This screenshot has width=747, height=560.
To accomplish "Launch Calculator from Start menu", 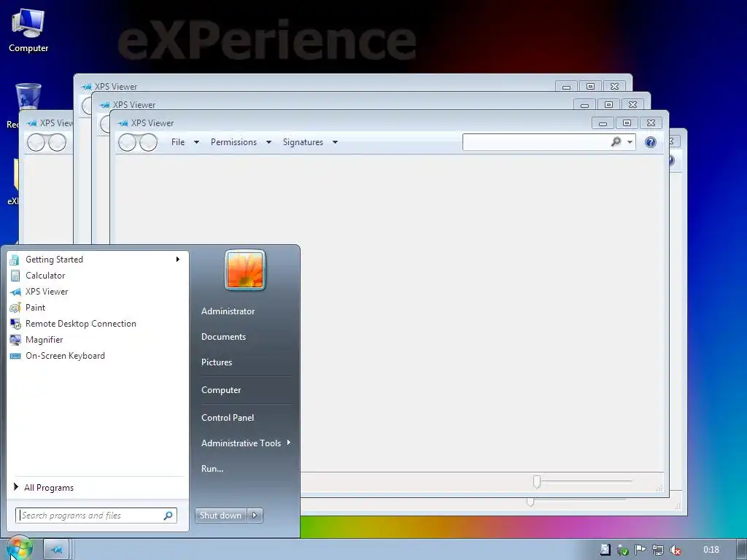I will coord(97,275).
